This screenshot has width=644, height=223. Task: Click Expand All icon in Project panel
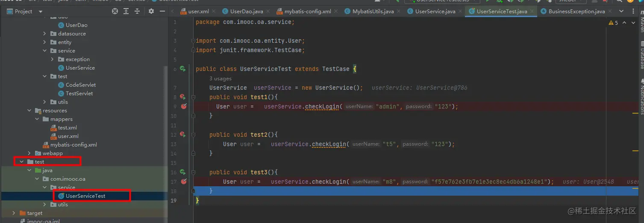point(127,12)
